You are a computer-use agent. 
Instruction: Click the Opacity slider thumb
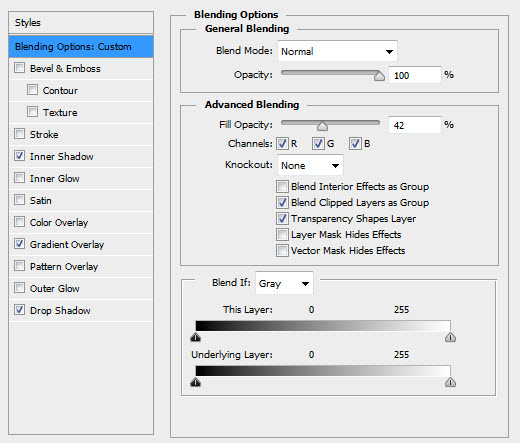click(x=379, y=76)
